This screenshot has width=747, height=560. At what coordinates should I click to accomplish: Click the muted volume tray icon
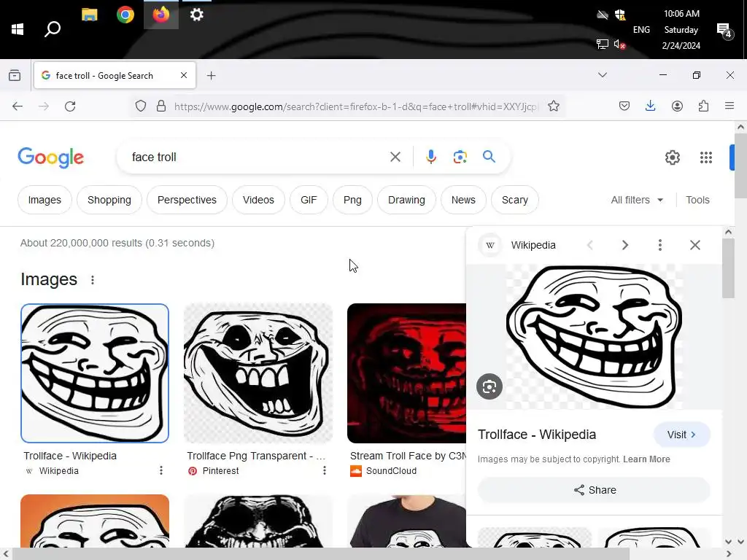click(619, 44)
